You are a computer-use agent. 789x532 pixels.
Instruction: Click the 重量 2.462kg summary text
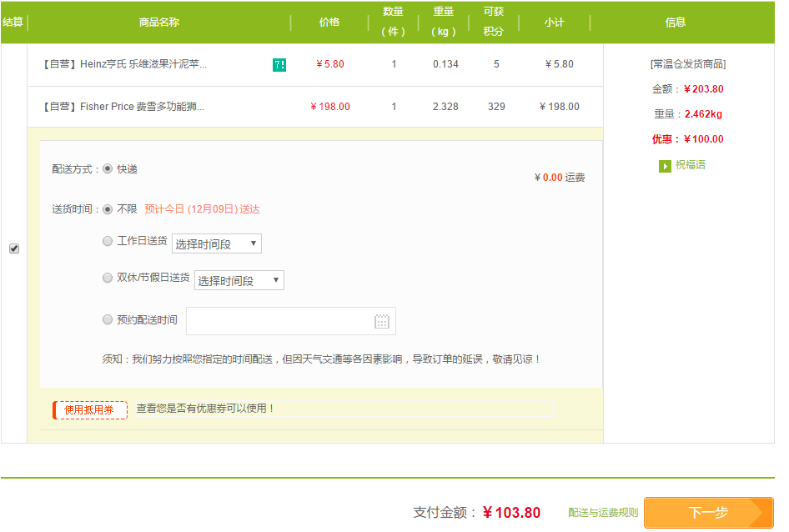pyautogui.click(x=688, y=114)
